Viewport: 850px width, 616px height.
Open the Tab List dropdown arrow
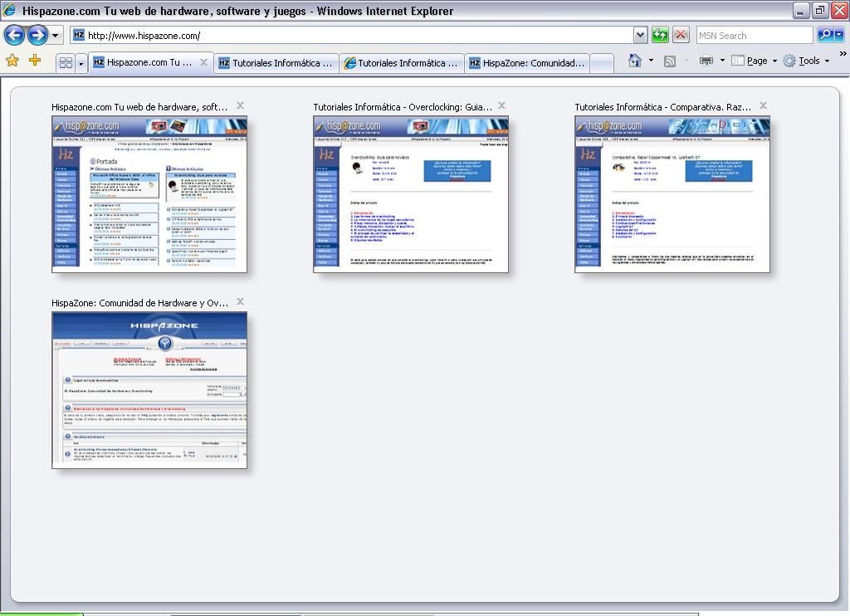[x=81, y=63]
